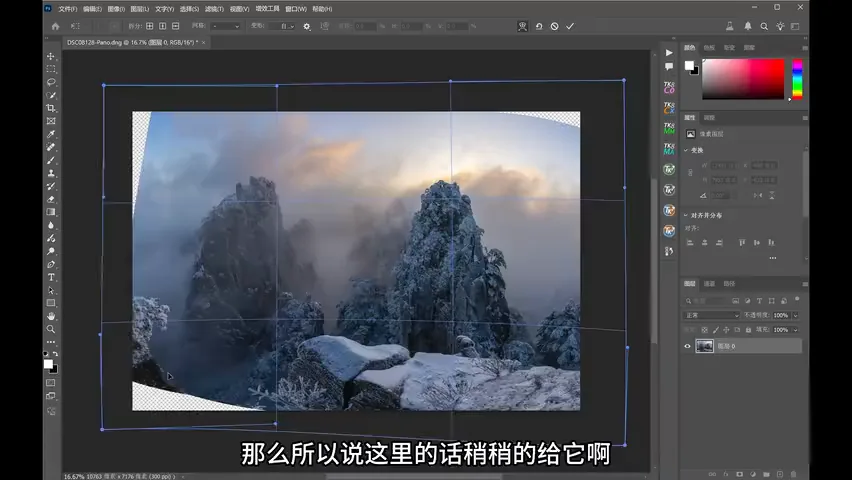
Task: Split warp grid vertically
Action: [162, 26]
